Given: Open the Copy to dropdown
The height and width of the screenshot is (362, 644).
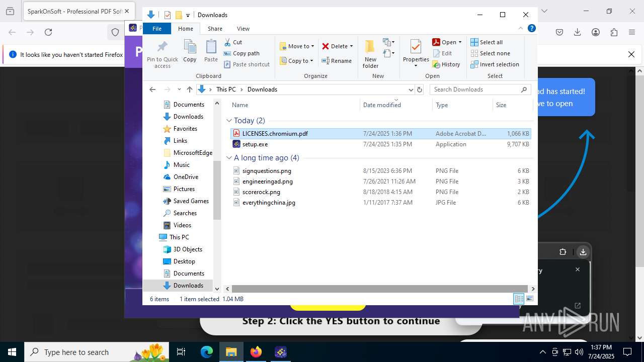Looking at the screenshot, I should pos(297,61).
